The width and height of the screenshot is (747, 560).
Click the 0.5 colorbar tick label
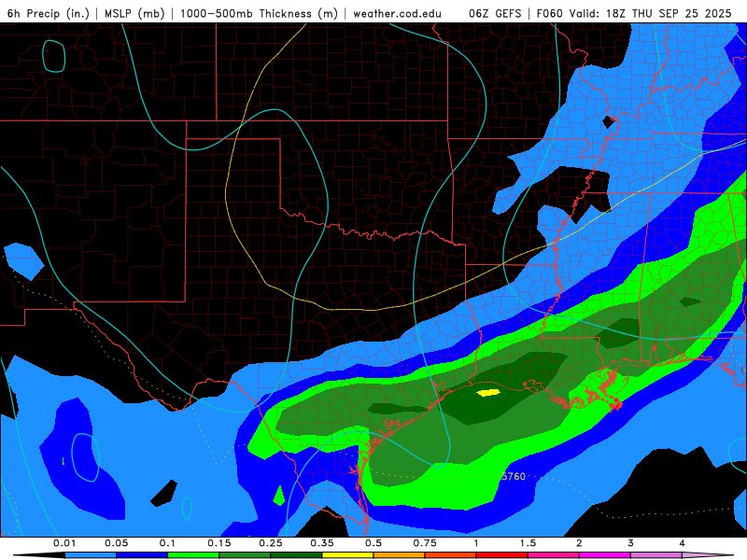pyautogui.click(x=373, y=543)
